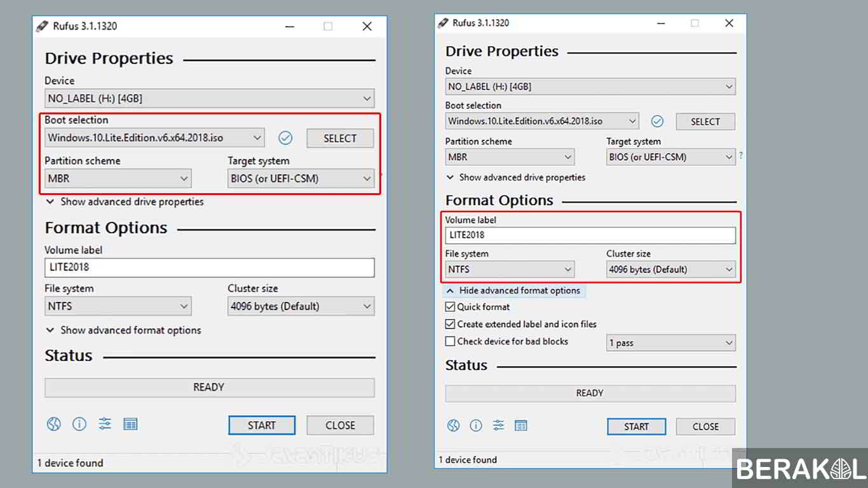Screen dimensions: 868x488
Task: Minimize the right Rufus window
Action: point(661,23)
